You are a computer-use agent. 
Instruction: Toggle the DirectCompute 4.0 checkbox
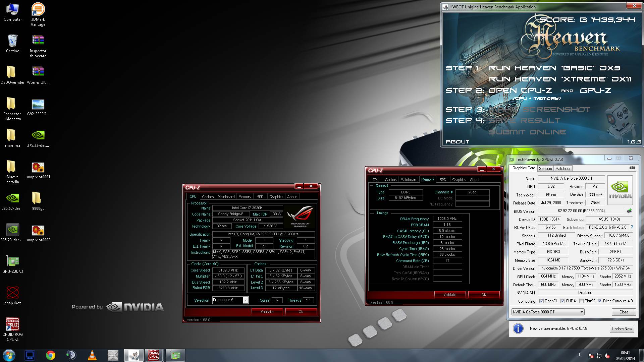(x=600, y=301)
